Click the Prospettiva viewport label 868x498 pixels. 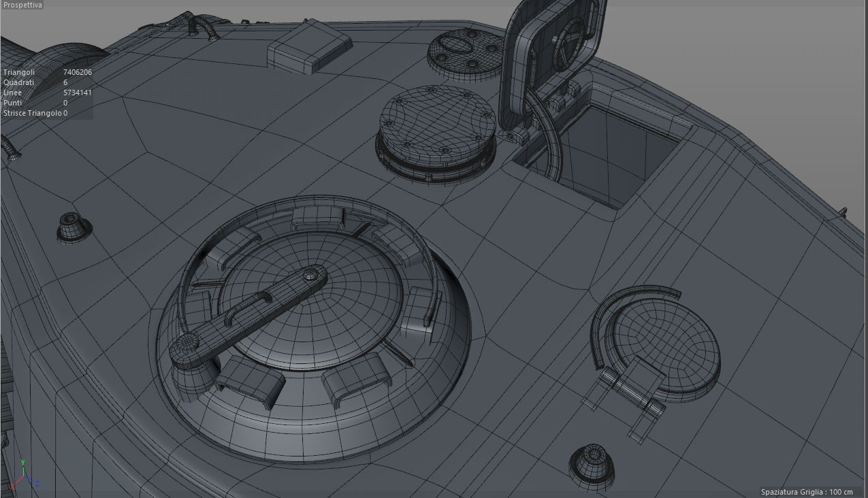click(x=22, y=5)
